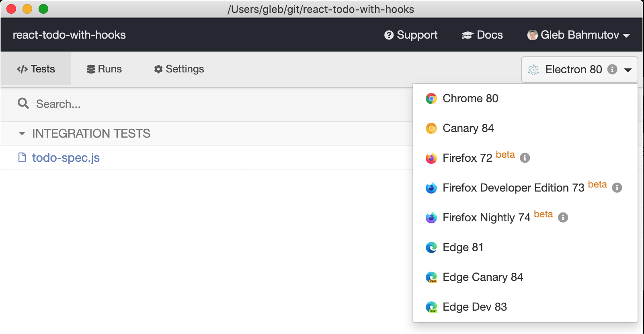Click the todo-spec.js file icon
Image resolution: width=644 pixels, height=334 pixels.
pyautogui.click(x=22, y=157)
